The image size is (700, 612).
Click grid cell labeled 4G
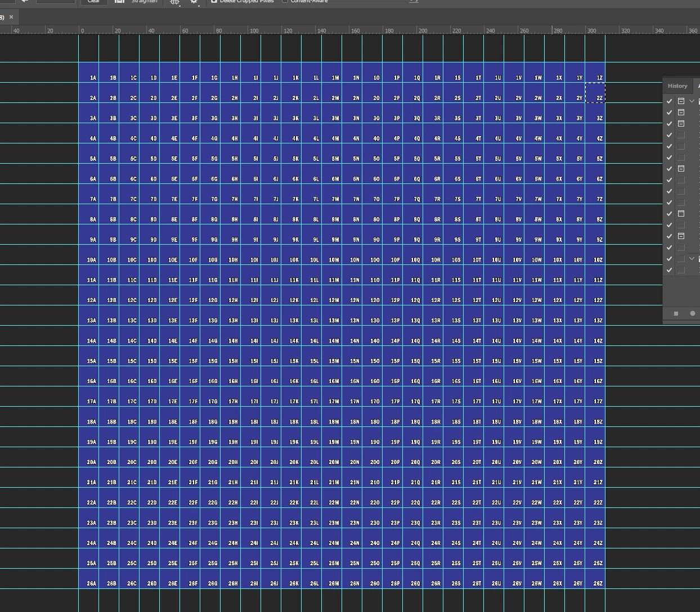tap(210, 133)
